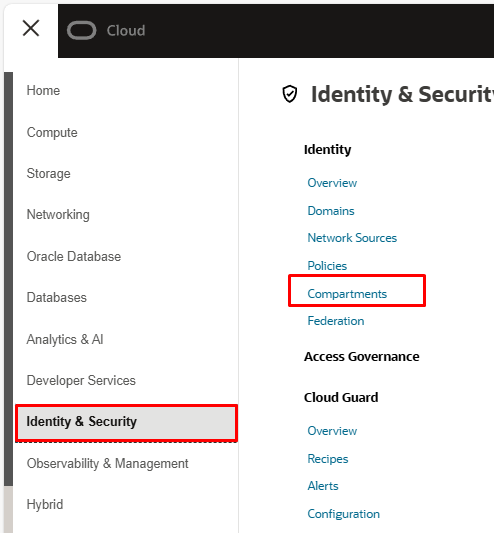Click the left menu vertical scrollbar
This screenshot has height=533, width=494.
8,279
